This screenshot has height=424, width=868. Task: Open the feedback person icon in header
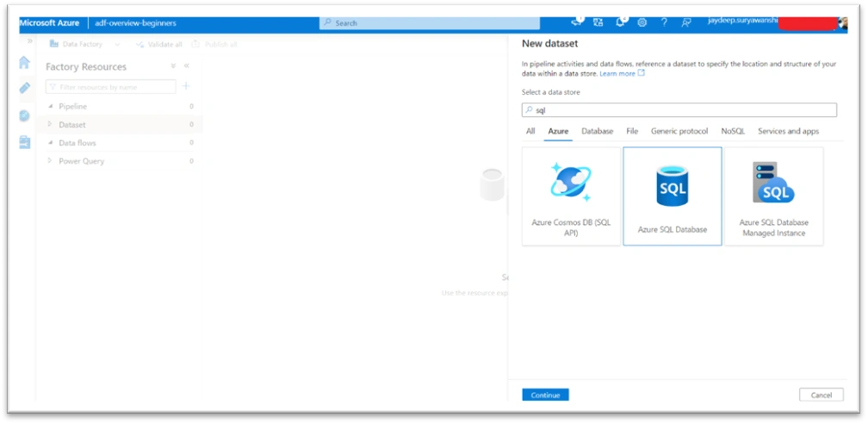point(686,22)
